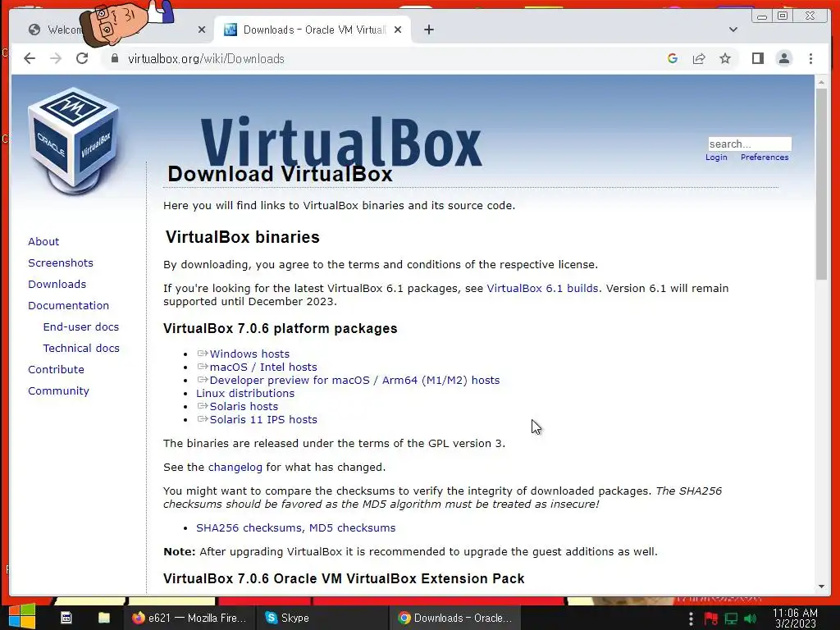Image resolution: width=840 pixels, height=630 pixels.
Task: Click the Google icon in the address bar
Action: (x=673, y=58)
